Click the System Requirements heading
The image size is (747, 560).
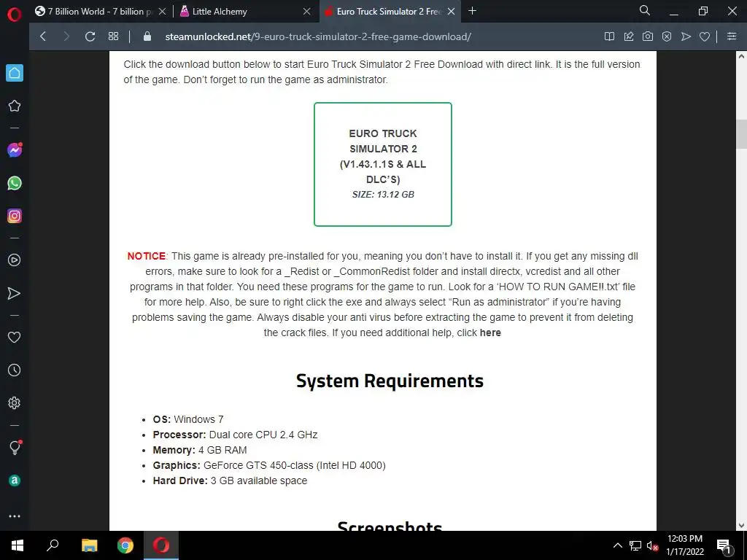click(x=390, y=381)
